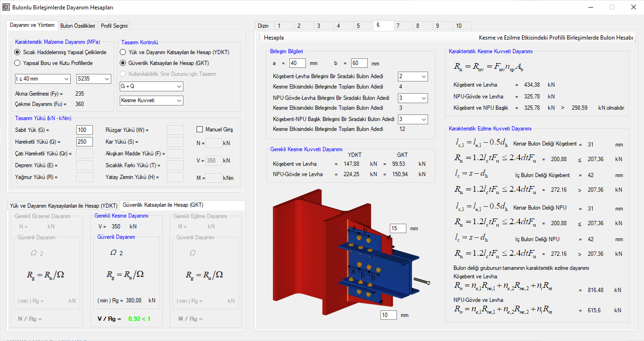Open the S235 steel grade dropdown
Screen dimensions: 644x341
click(x=94, y=79)
